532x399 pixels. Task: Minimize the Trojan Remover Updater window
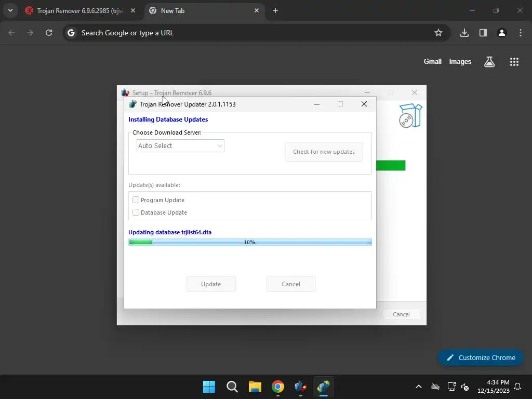(x=317, y=104)
